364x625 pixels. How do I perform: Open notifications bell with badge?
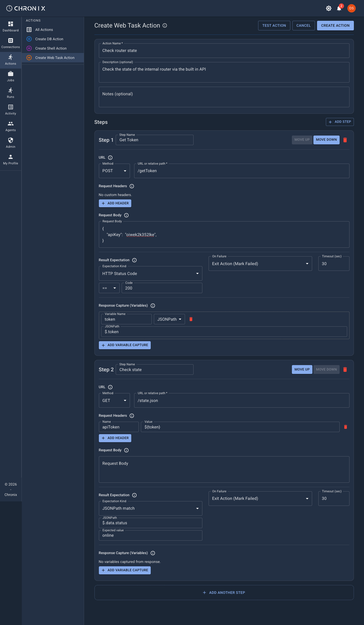(339, 8)
